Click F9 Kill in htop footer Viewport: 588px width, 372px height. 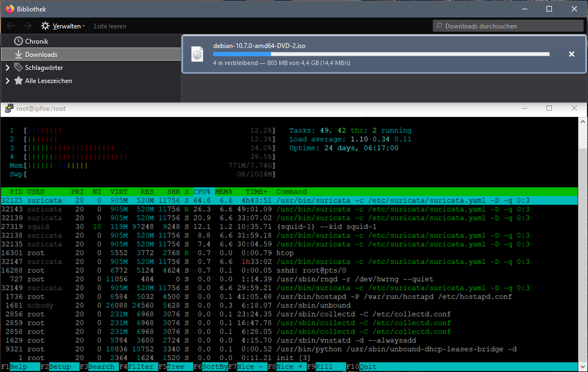tap(327, 367)
